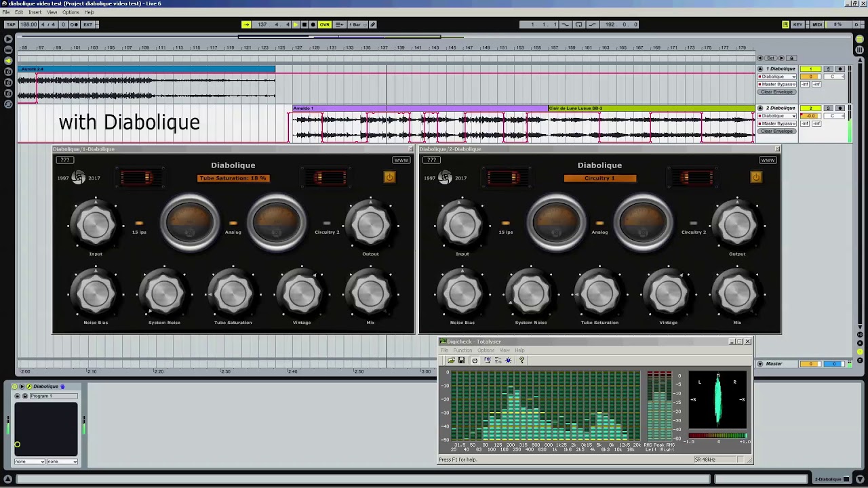Deactivate track 1 with its yellow activator
The width and height of the screenshot is (868, 488).
pos(810,69)
